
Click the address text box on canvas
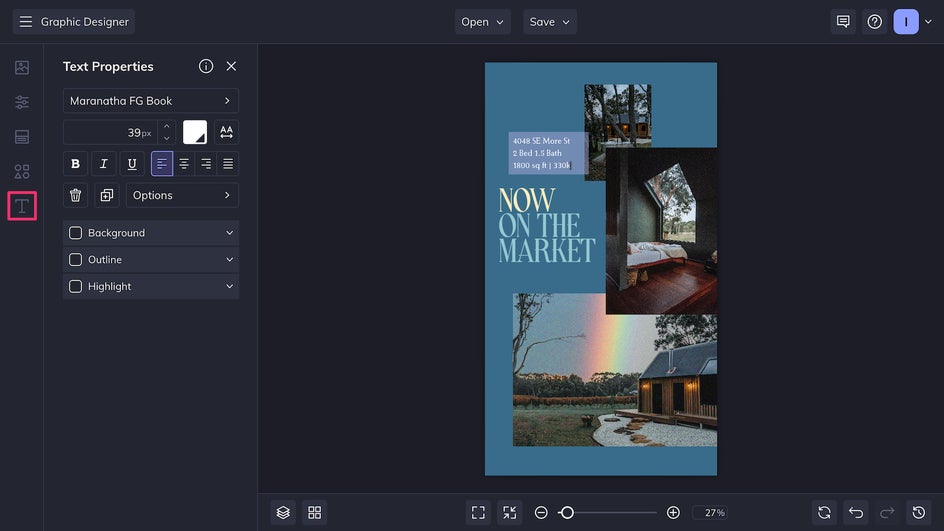pos(548,153)
